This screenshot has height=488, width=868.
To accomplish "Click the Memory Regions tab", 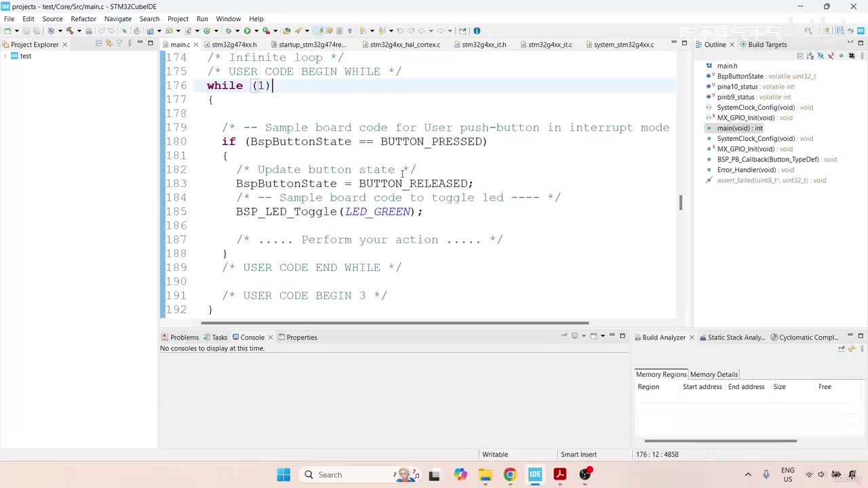I will (661, 374).
